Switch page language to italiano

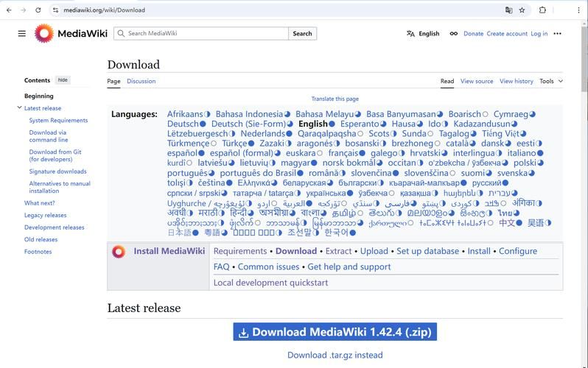click(522, 153)
